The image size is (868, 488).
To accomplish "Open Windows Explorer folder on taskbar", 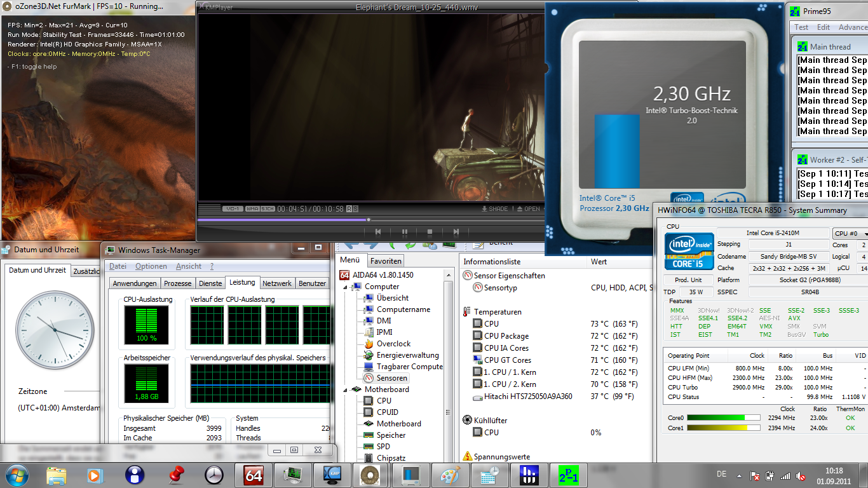I will coord(57,475).
